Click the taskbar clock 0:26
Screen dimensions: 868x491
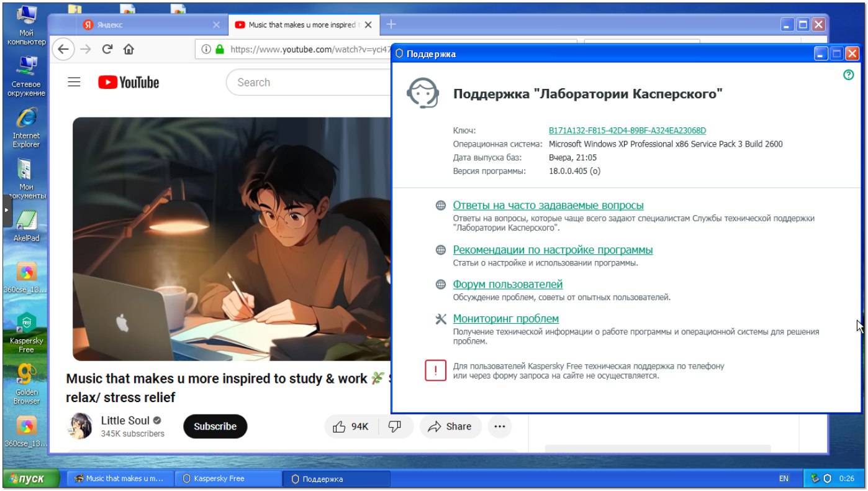point(846,479)
